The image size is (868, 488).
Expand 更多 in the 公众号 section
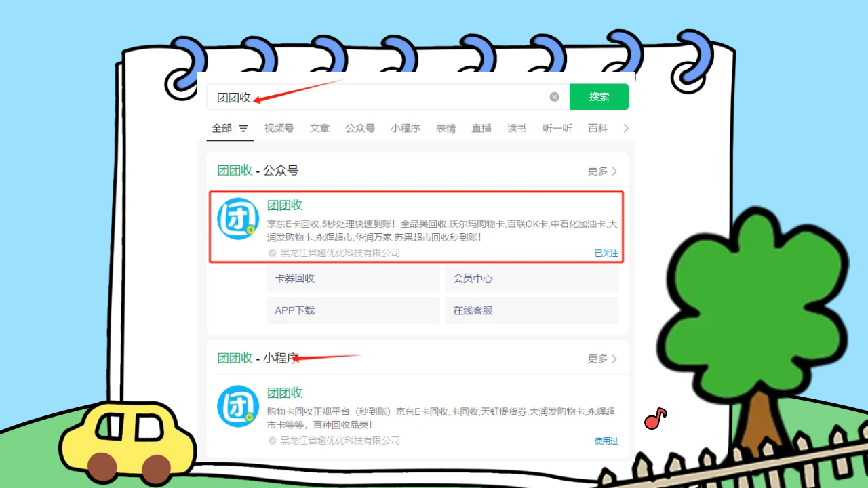coord(603,171)
